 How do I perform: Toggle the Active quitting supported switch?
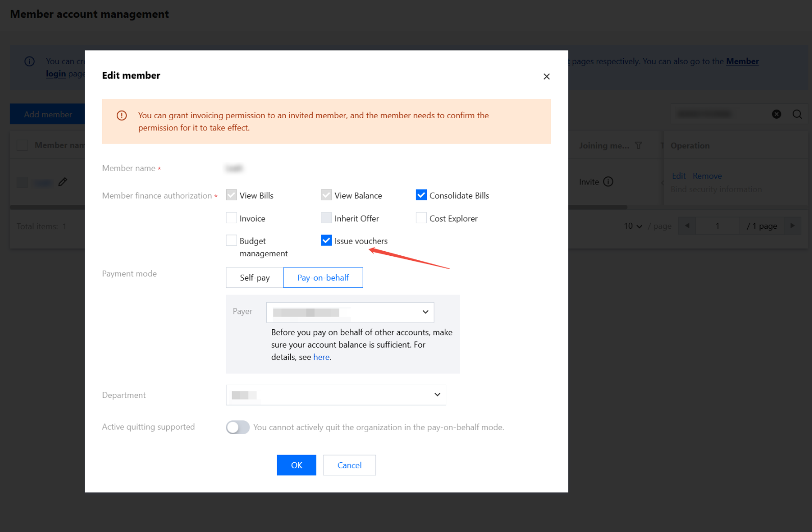coord(238,427)
